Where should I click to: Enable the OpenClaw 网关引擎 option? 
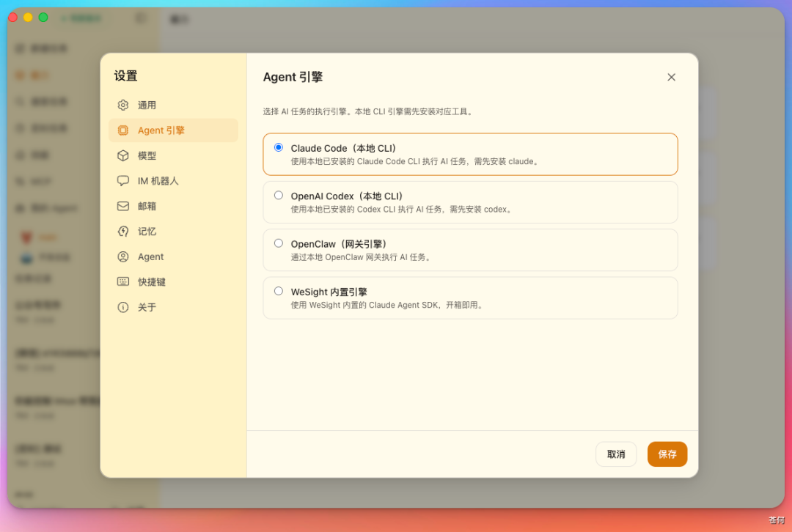[279, 243]
